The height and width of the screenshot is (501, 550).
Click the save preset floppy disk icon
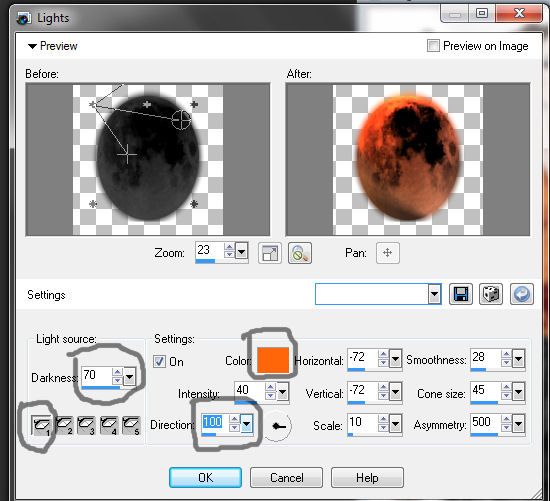coord(461,294)
